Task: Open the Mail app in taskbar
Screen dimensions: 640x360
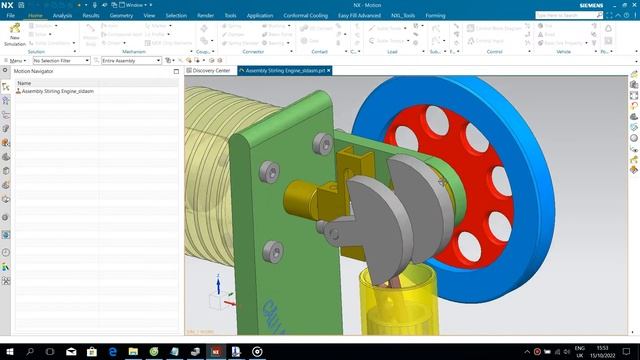Action: point(71,351)
